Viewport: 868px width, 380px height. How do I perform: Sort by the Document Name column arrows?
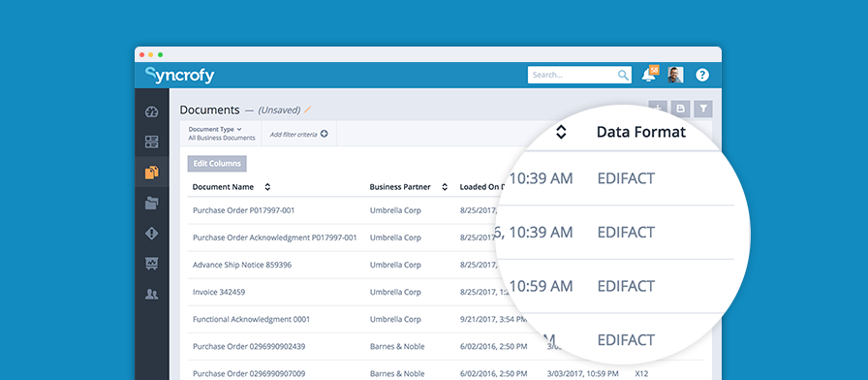(267, 187)
